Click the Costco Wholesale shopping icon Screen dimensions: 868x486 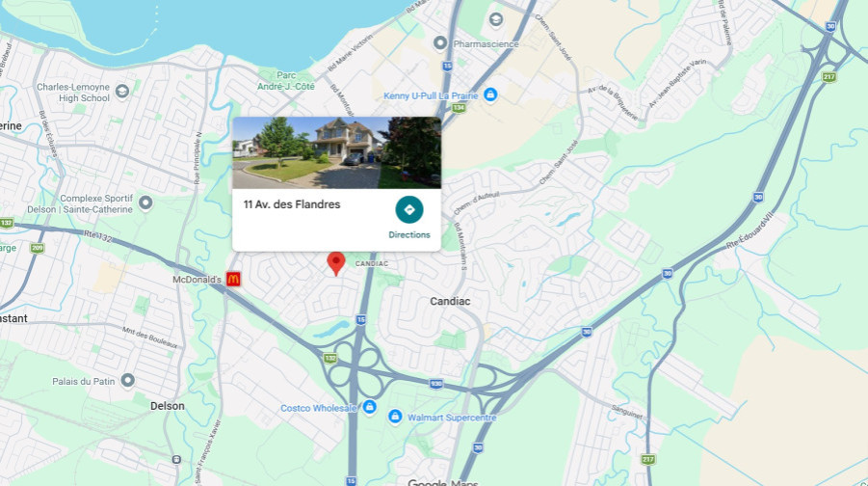click(369, 407)
